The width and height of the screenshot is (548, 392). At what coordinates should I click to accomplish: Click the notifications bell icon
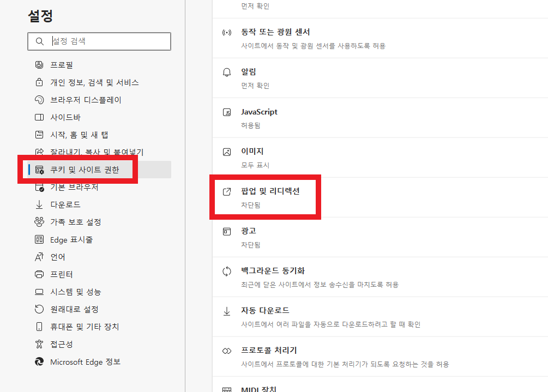tap(226, 71)
